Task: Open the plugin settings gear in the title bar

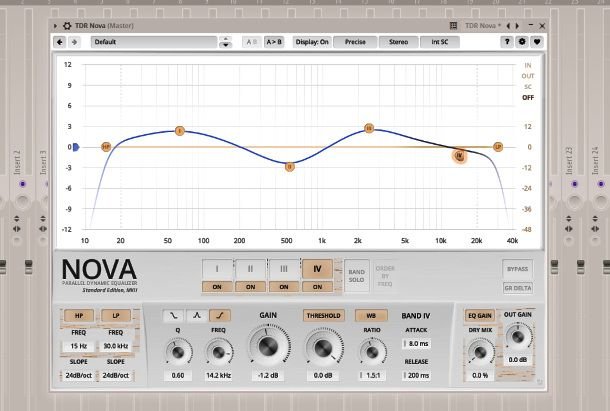Action: point(67,26)
